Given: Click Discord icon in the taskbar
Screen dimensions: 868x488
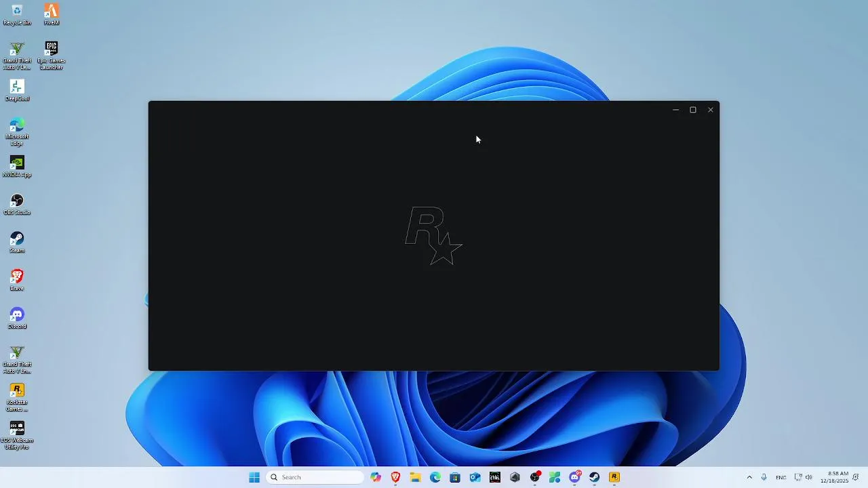Looking at the screenshot, I should 575,477.
